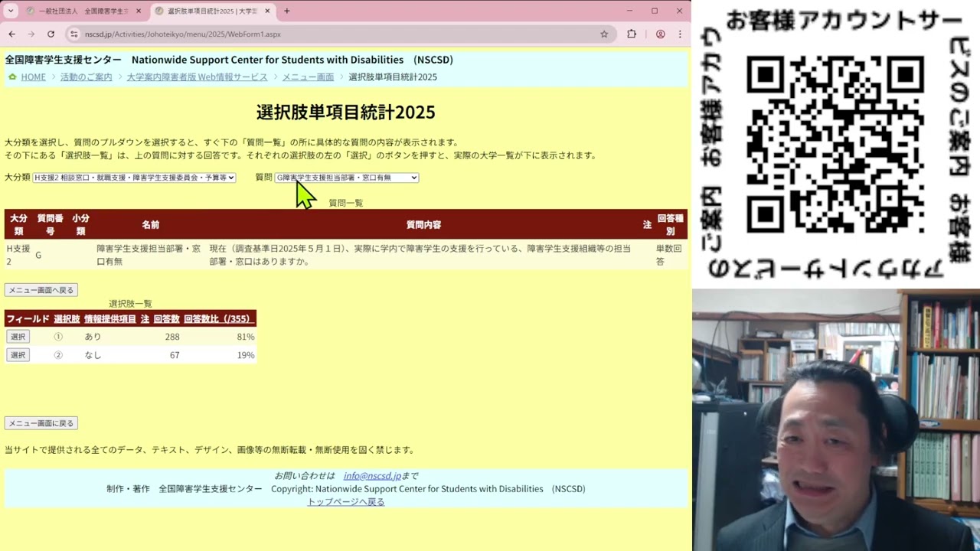The image size is (980, 551).
Task: Select the 選択肢単項目統計2025 tab
Action: (211, 11)
